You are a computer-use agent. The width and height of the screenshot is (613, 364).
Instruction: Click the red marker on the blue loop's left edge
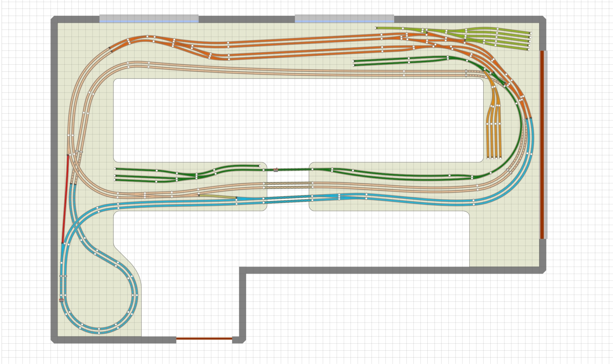tap(61, 300)
